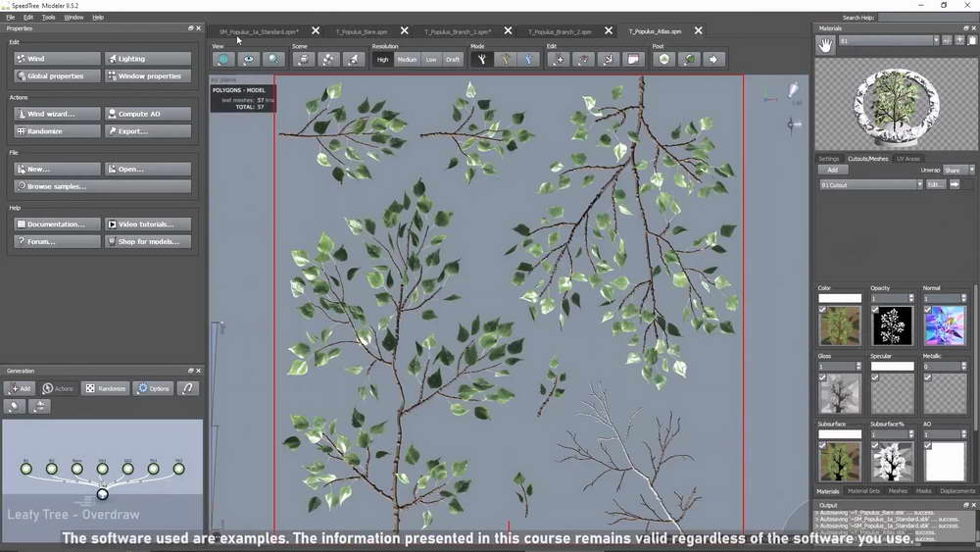Open the Tools menu

click(48, 18)
